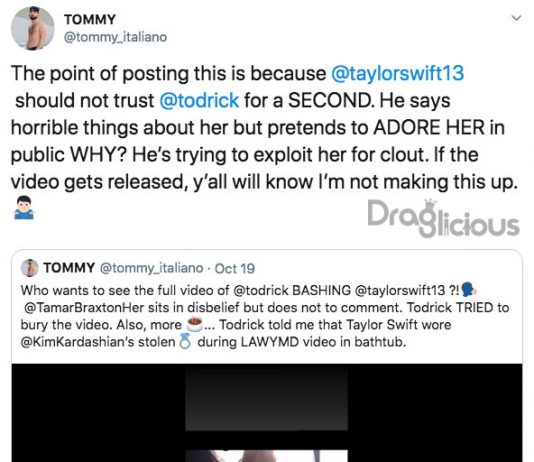The width and height of the screenshot is (534, 462).
Task: Click the Draglicious watermark logo
Action: click(443, 218)
